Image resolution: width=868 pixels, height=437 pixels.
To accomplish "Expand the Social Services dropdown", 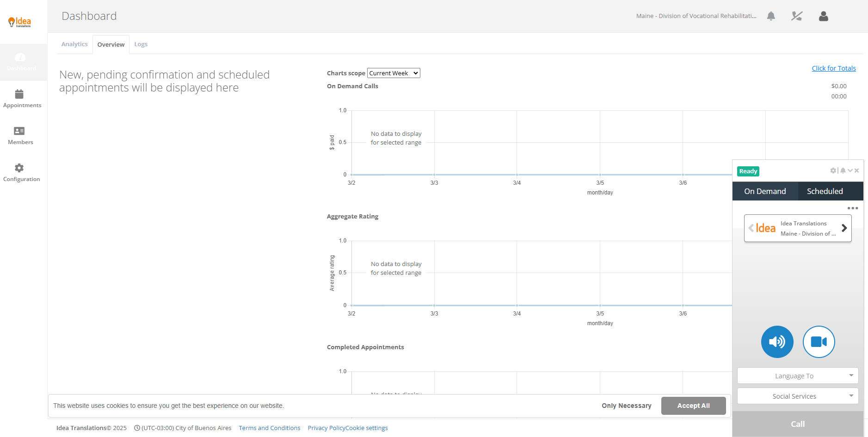I will (x=797, y=396).
